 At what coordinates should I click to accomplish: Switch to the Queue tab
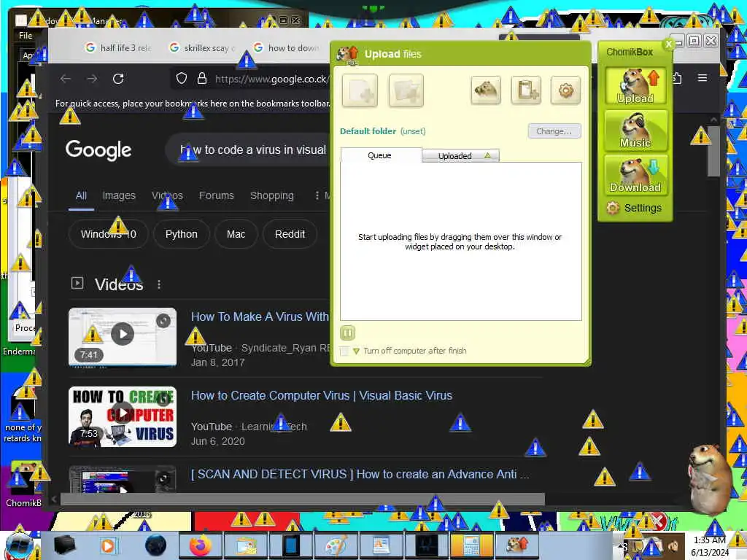point(380,155)
